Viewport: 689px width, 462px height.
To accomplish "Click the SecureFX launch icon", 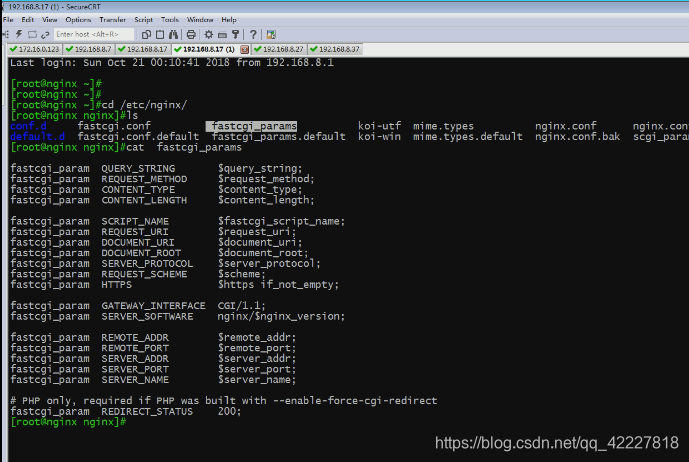I will click(271, 34).
